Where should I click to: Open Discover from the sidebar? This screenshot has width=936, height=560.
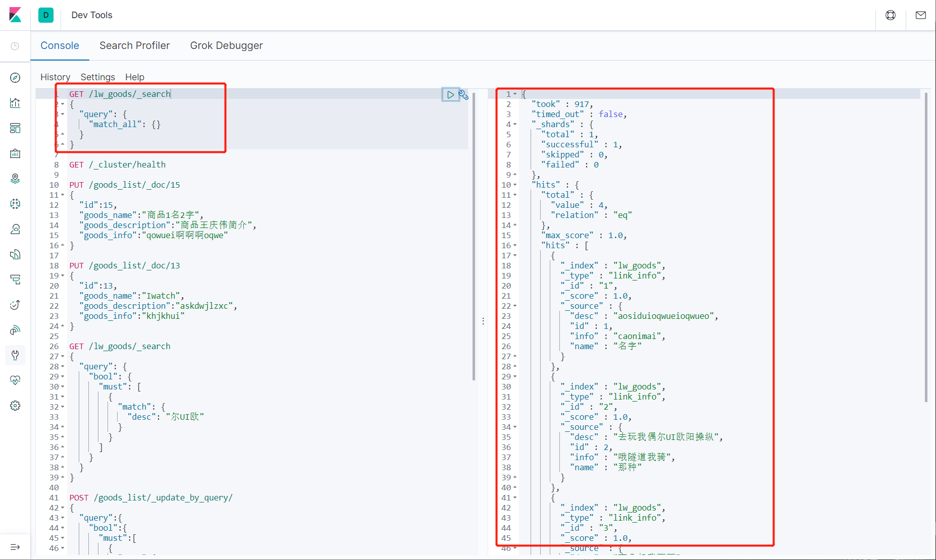click(15, 78)
